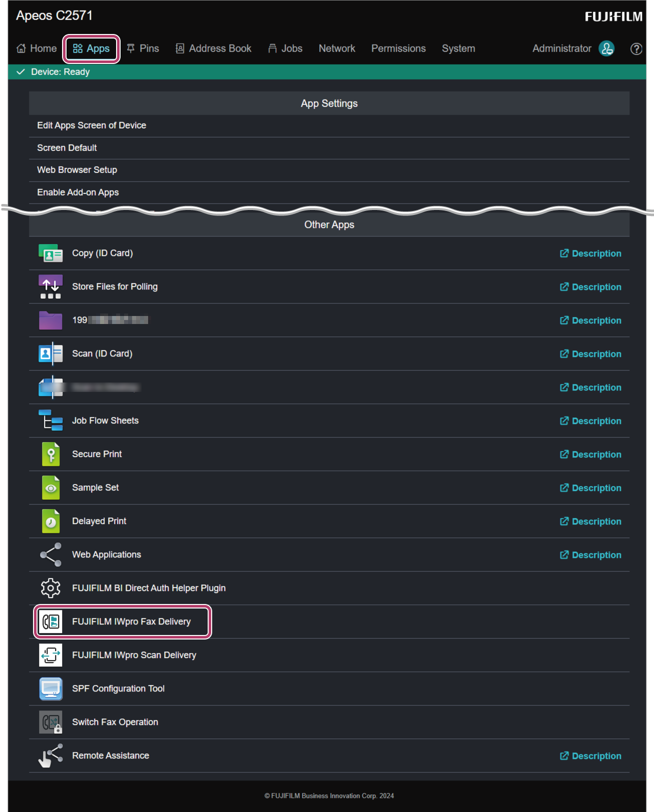Open the Administrator account avatar icon
Image resolution: width=654 pixels, height=812 pixels.
[606, 48]
